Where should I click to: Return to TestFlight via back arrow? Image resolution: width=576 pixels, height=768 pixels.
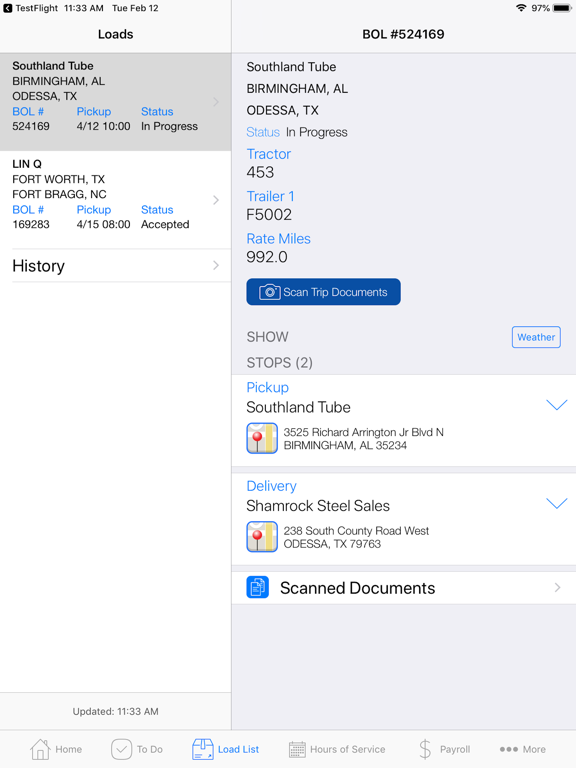pos(8,8)
